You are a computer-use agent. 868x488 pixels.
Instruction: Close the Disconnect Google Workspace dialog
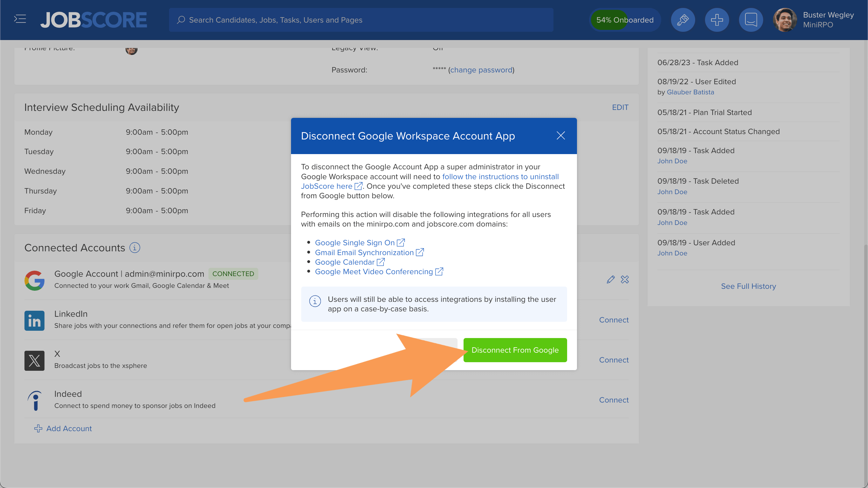click(x=561, y=135)
